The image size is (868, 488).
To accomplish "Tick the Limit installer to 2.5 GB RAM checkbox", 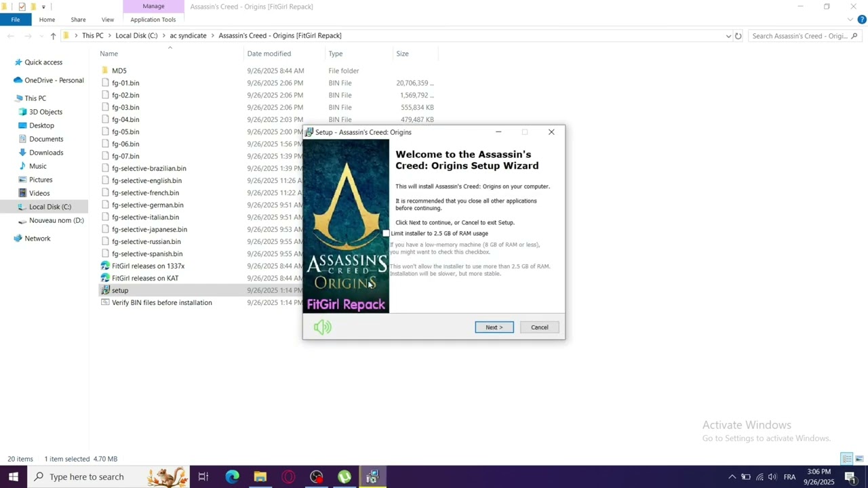I will coord(387,233).
